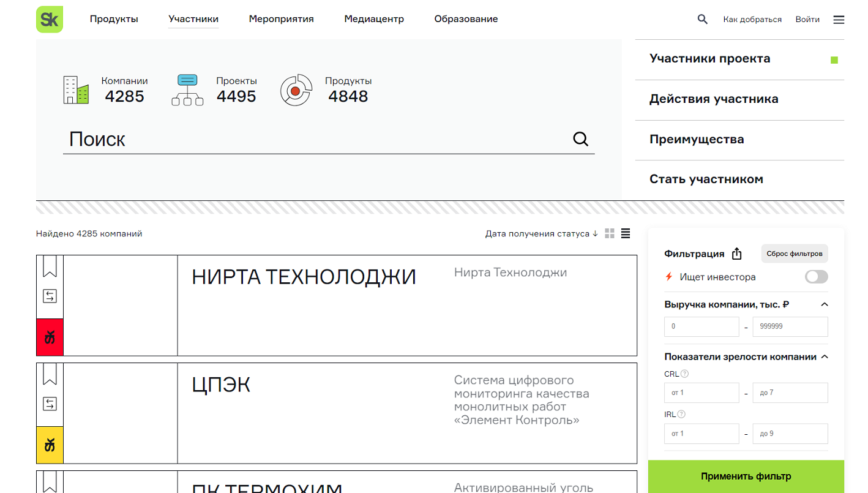
Task: Click the Нирта Технолоджи project description
Action: pos(511,273)
